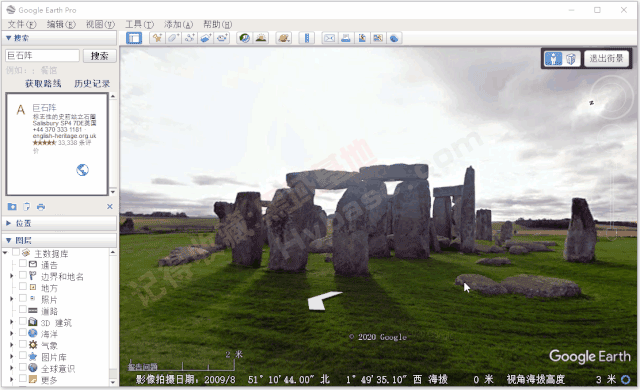Enable sunlight across the landscape
Screen dimensions: 640x390
(261, 38)
